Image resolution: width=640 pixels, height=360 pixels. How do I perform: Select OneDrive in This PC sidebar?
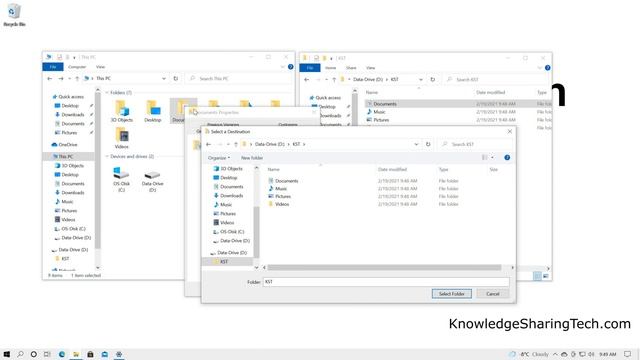pos(64,144)
